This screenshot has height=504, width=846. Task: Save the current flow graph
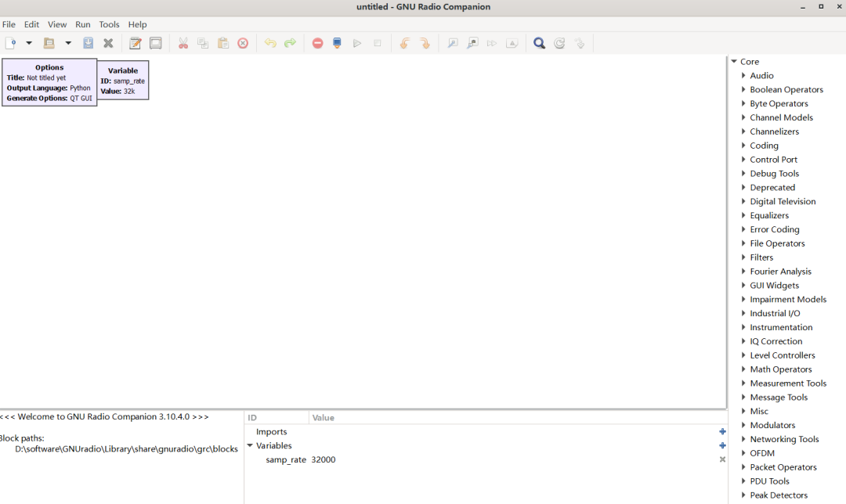pyautogui.click(x=88, y=43)
